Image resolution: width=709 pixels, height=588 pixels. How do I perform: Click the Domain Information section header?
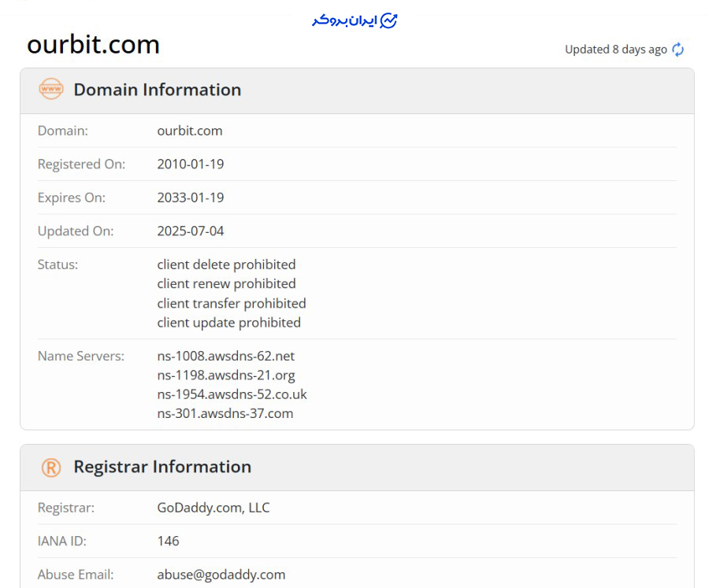(157, 90)
